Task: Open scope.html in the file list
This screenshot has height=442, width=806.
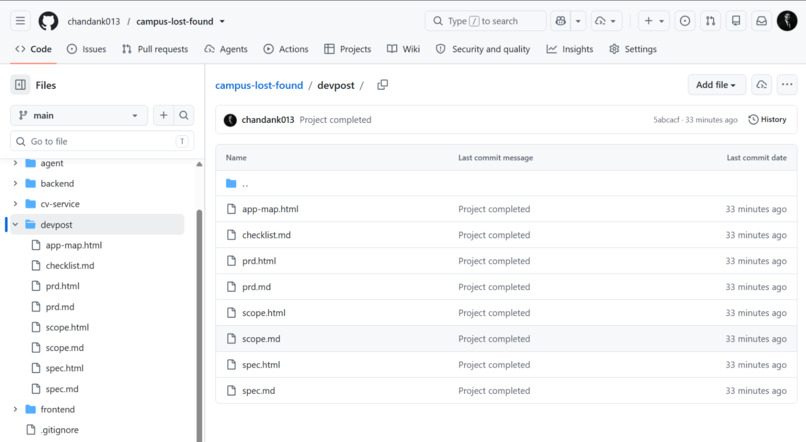Action: pyautogui.click(x=264, y=313)
